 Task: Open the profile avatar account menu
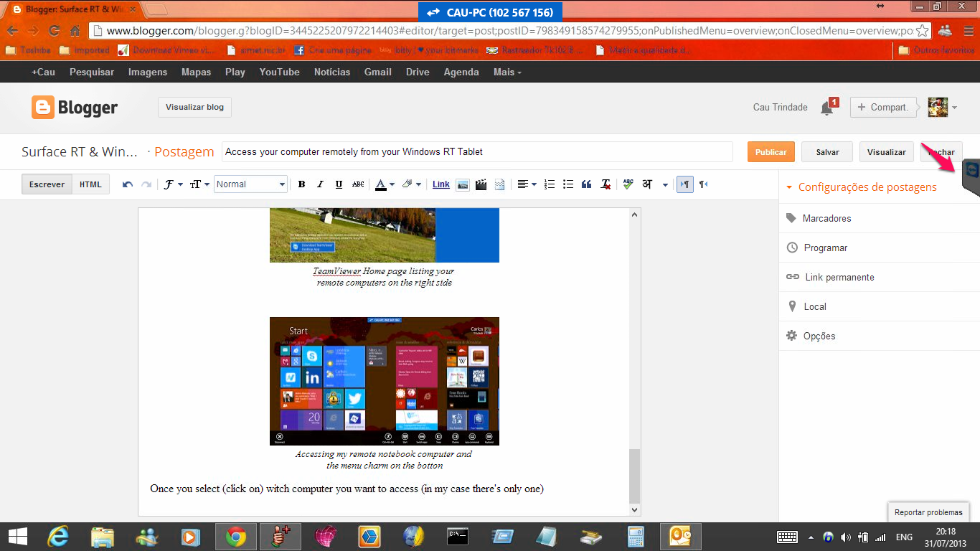point(943,107)
